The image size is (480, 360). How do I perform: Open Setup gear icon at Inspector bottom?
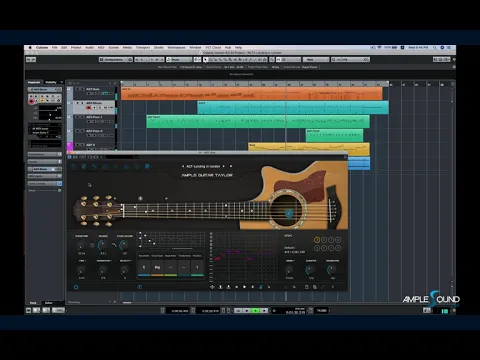click(x=60, y=190)
